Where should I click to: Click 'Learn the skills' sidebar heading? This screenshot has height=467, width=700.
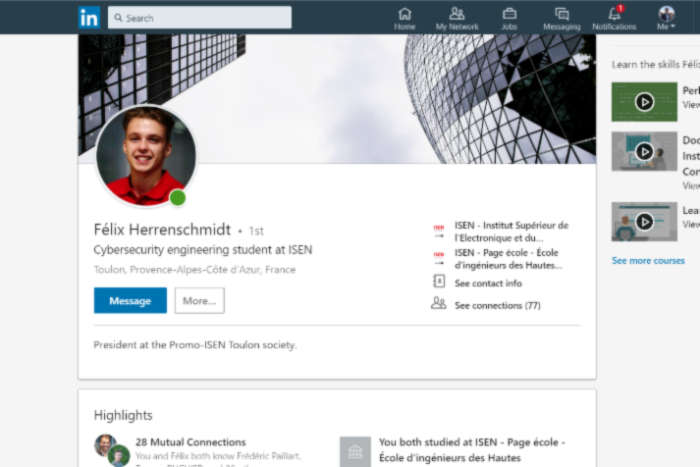click(655, 65)
